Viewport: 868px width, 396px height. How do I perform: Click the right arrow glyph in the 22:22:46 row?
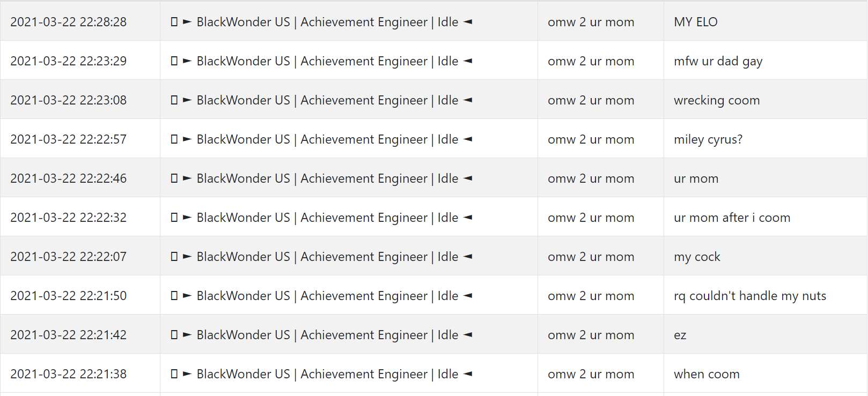pyautogui.click(x=187, y=178)
